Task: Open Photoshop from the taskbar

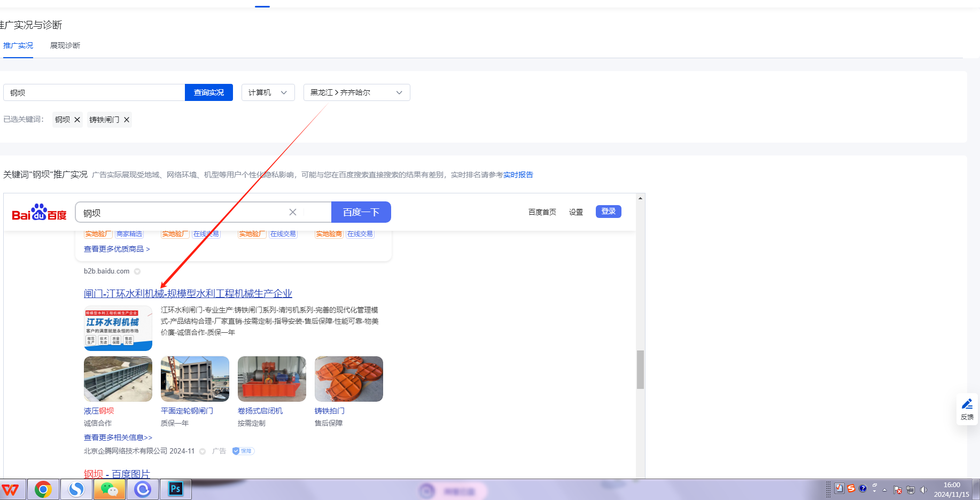Action: (x=176, y=489)
